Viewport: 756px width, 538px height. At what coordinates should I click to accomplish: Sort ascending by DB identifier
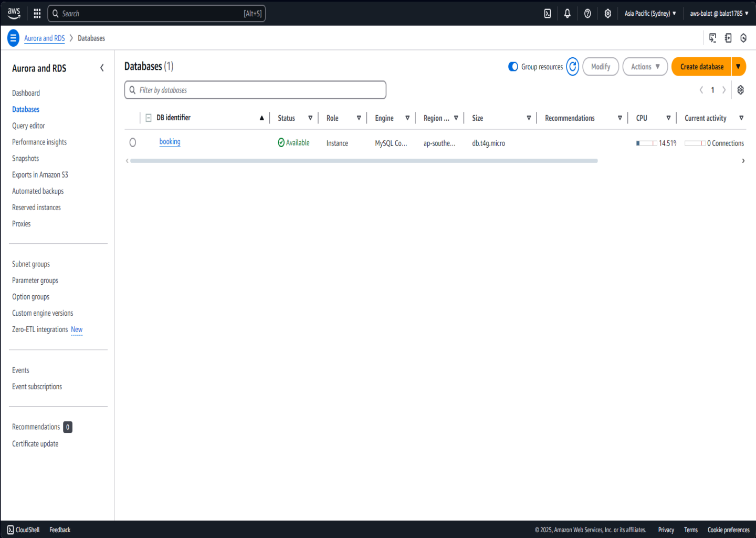(261, 118)
